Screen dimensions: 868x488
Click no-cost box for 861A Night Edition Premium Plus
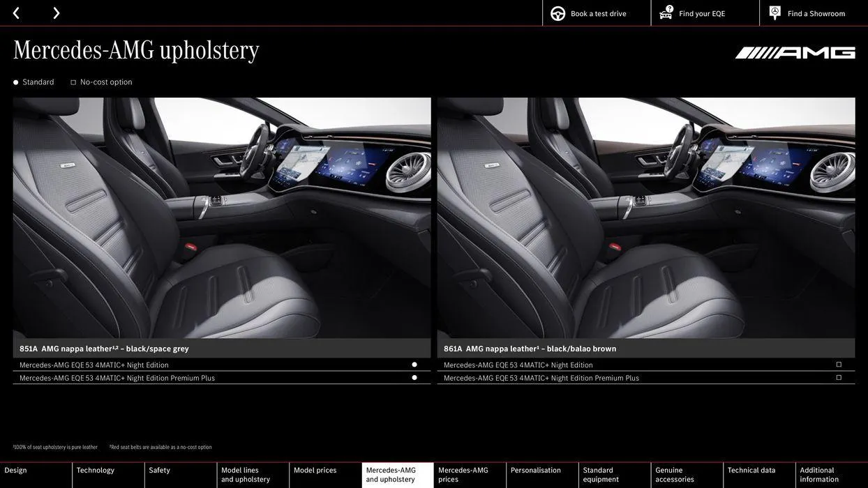839,378
